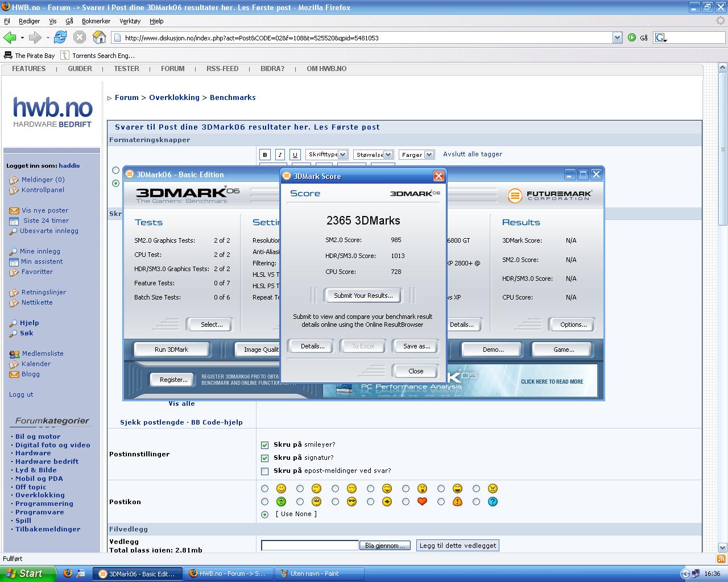This screenshot has height=582, width=728.
Task: Open the Bokmerker menu
Action: 96,21
